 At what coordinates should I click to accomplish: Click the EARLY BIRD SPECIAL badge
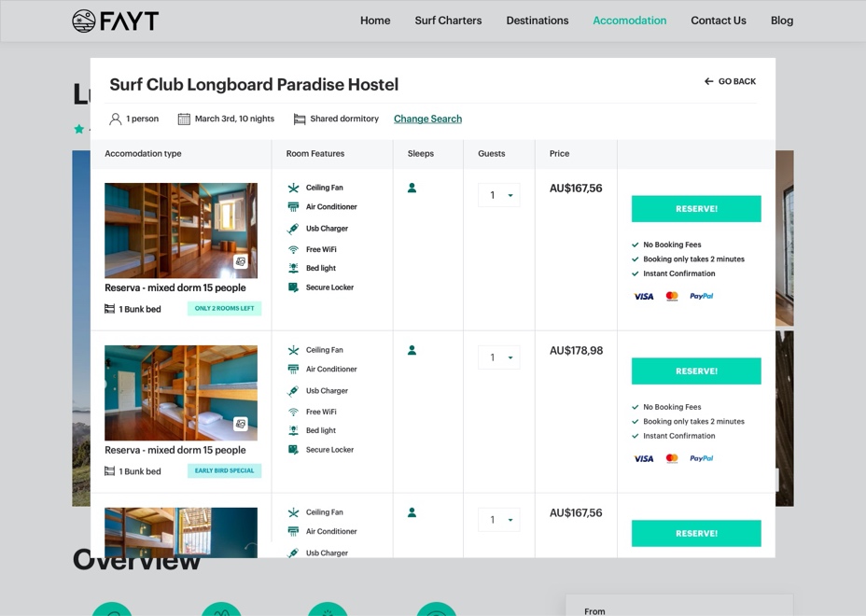coord(224,470)
